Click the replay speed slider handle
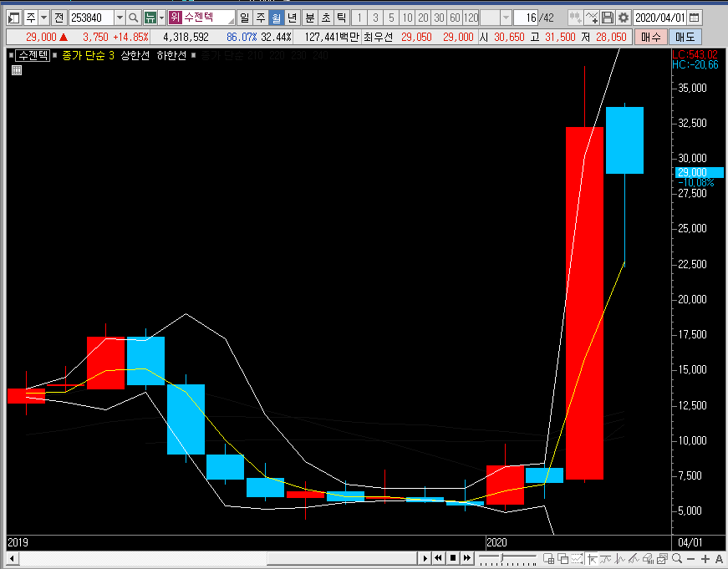Screen dimensions: 728x569 coord(502,556)
